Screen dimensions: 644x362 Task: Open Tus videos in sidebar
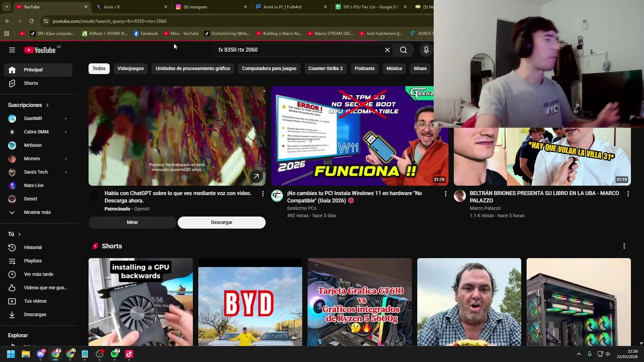[38, 301]
